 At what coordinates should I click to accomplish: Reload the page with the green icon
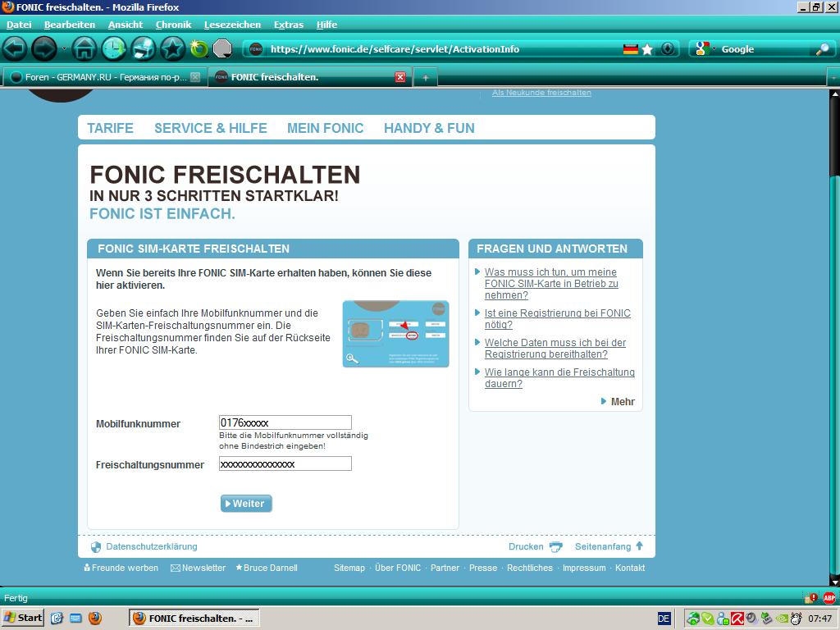tap(199, 48)
